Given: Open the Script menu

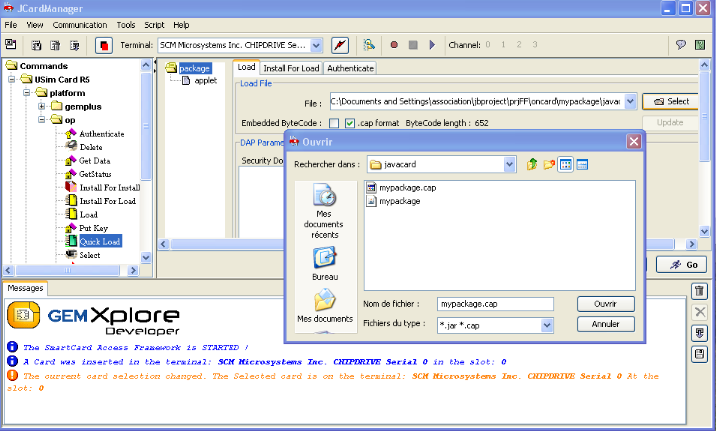Looking at the screenshot, I should (x=154, y=25).
